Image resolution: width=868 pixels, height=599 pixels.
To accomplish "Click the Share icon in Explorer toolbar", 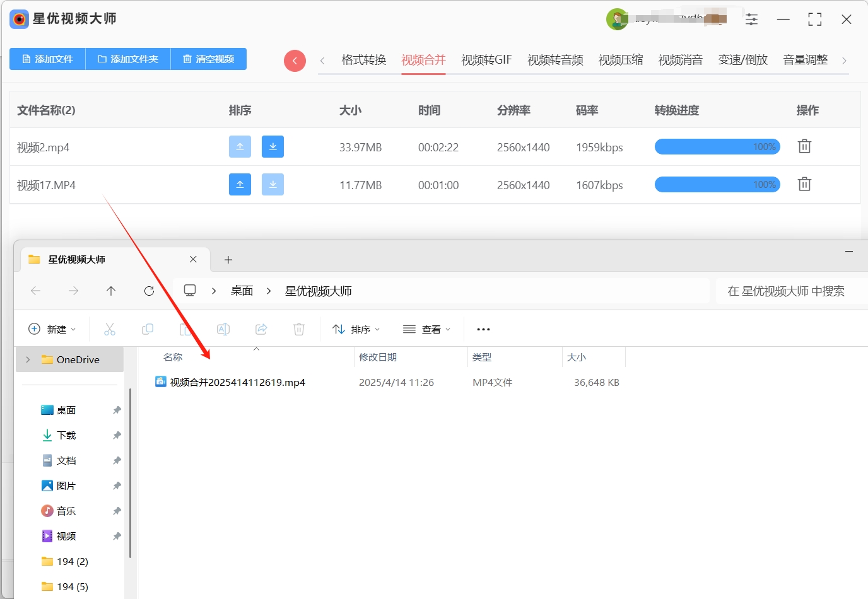I will click(x=261, y=329).
